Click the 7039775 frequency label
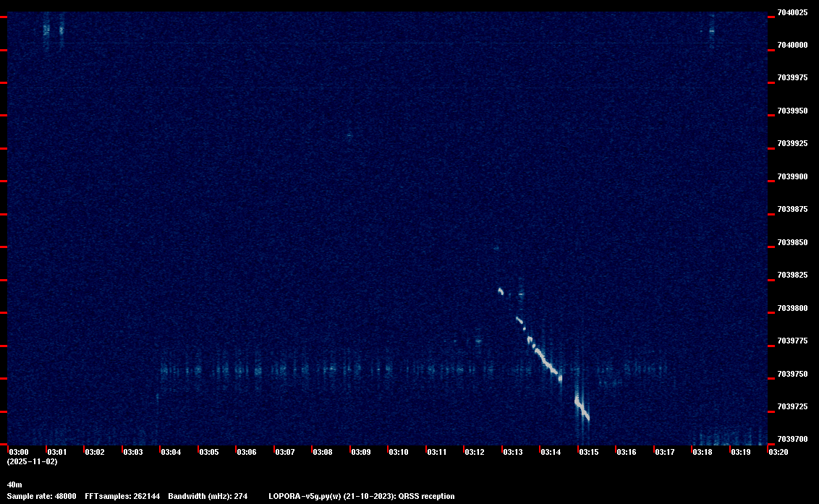The image size is (819, 504). 792,341
